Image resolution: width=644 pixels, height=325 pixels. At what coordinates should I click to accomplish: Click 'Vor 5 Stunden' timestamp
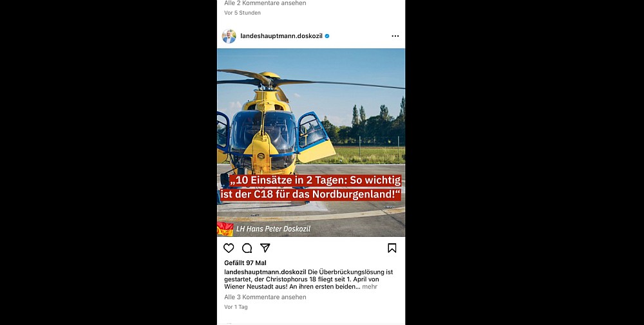[x=242, y=13]
